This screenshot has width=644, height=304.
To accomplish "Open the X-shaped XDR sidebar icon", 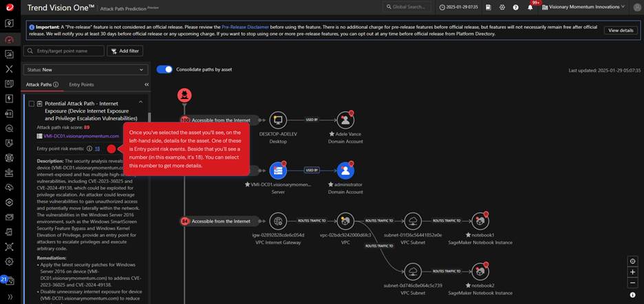I will click(x=10, y=69).
